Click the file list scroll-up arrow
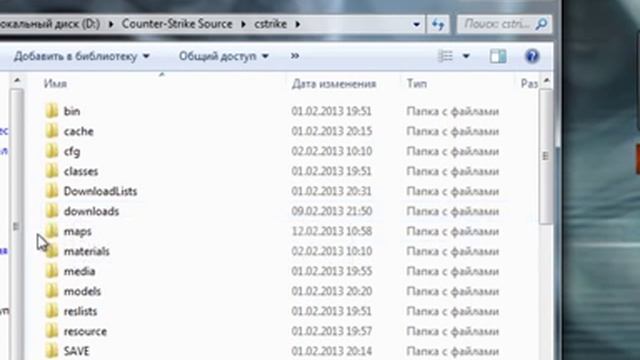Image resolution: width=640 pixels, height=360 pixels. coord(547,81)
